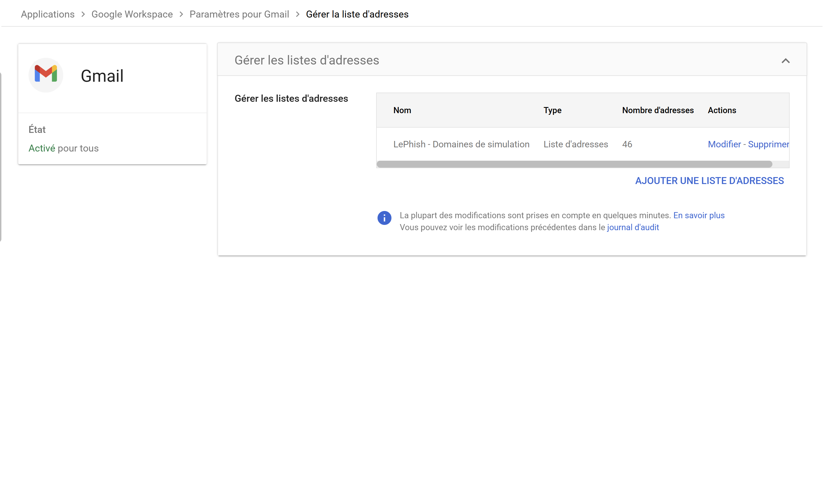Open the journal d'audit link
The height and width of the screenshot is (504, 823).
pos(633,227)
